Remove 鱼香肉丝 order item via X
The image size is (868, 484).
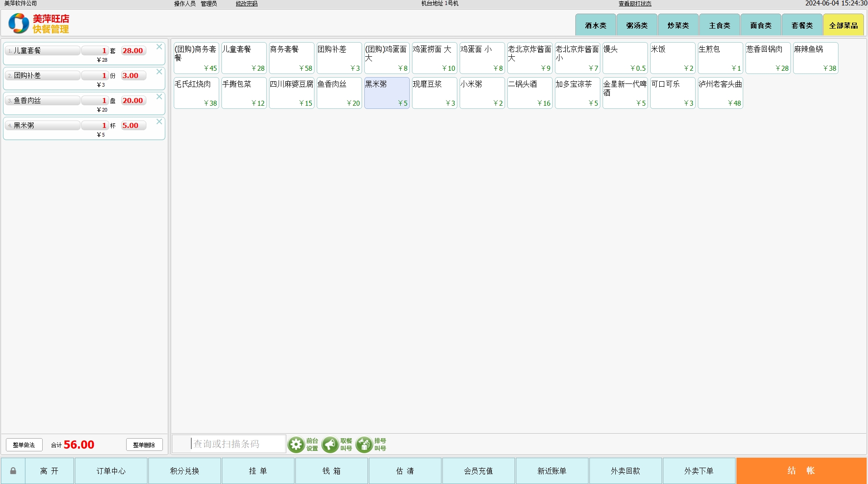click(159, 97)
